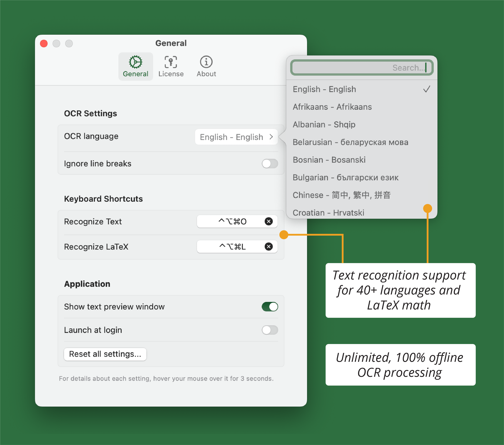Clear the Recognize Text shortcut

269,221
